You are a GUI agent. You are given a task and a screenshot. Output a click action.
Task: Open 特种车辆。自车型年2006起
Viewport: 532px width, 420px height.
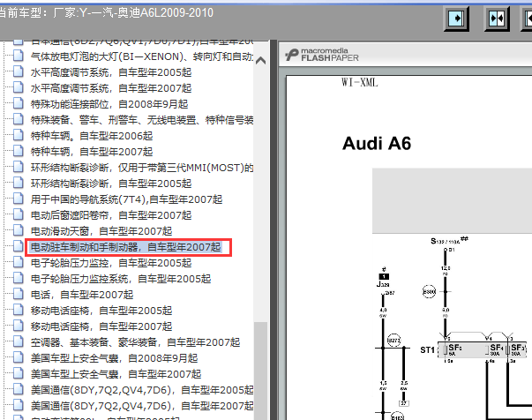[92, 136]
